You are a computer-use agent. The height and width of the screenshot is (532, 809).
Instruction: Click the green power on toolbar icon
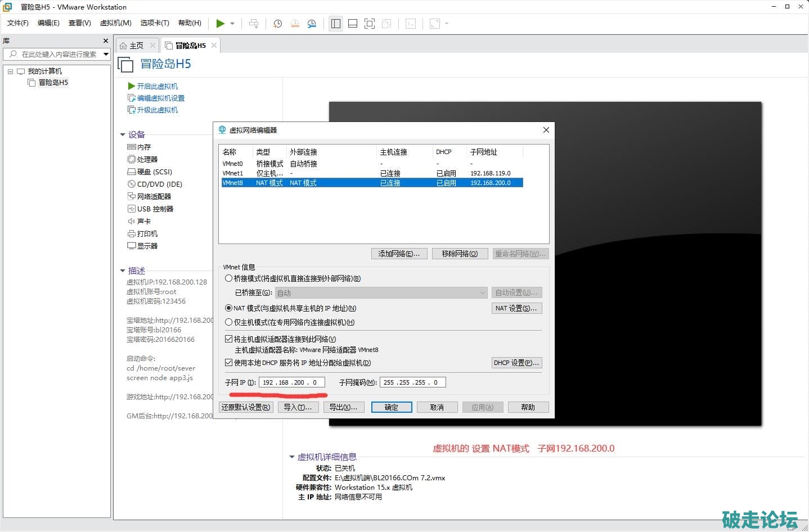pos(220,24)
